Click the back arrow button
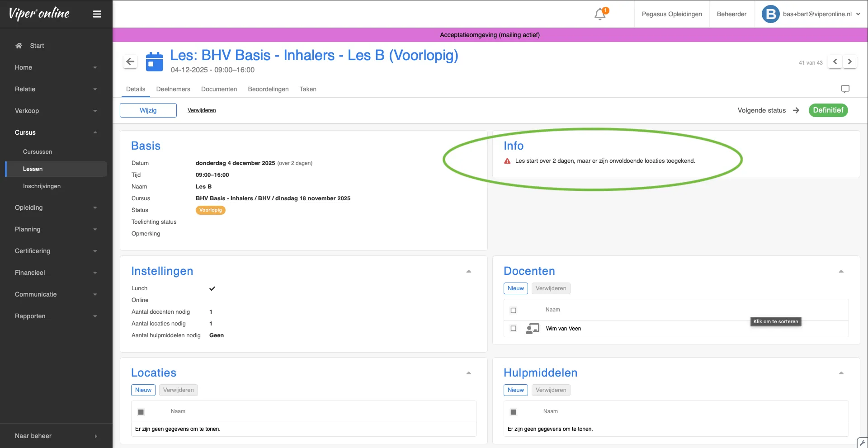 point(130,61)
